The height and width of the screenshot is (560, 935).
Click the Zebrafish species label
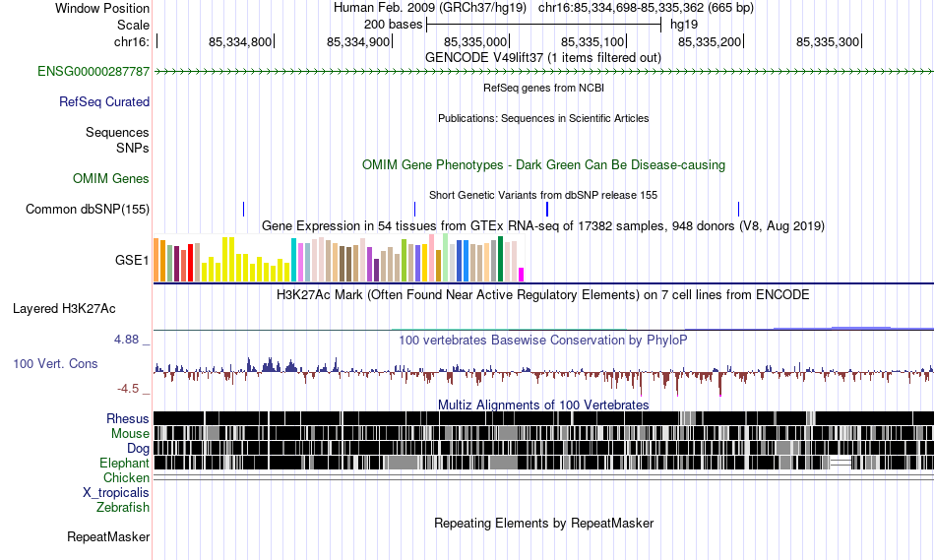click(123, 508)
